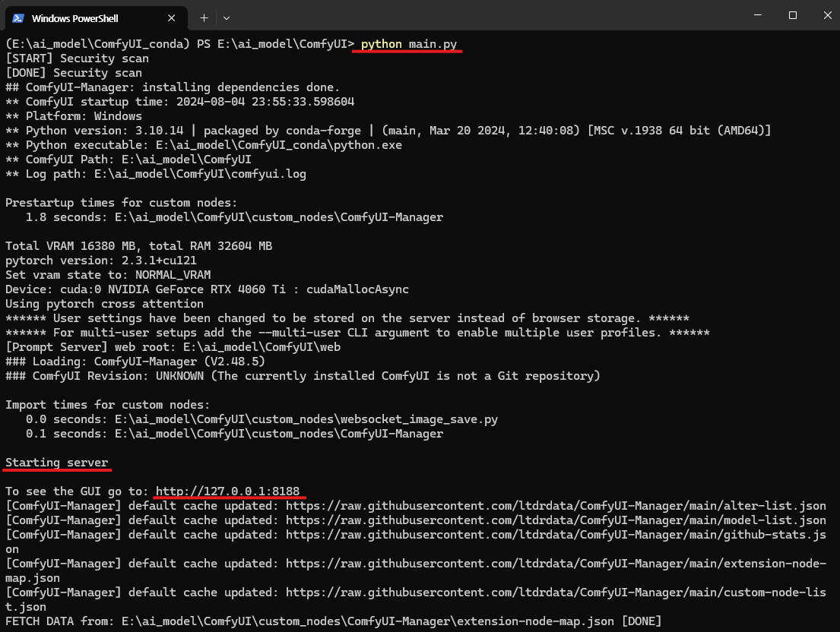Click the 'Platform: Windows' line
The image size is (840, 632).
(74, 116)
